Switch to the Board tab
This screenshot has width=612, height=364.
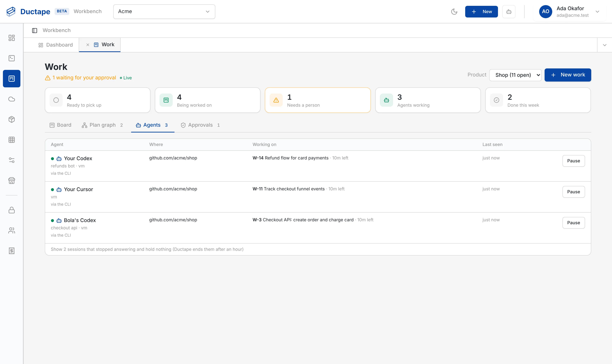[x=60, y=125]
